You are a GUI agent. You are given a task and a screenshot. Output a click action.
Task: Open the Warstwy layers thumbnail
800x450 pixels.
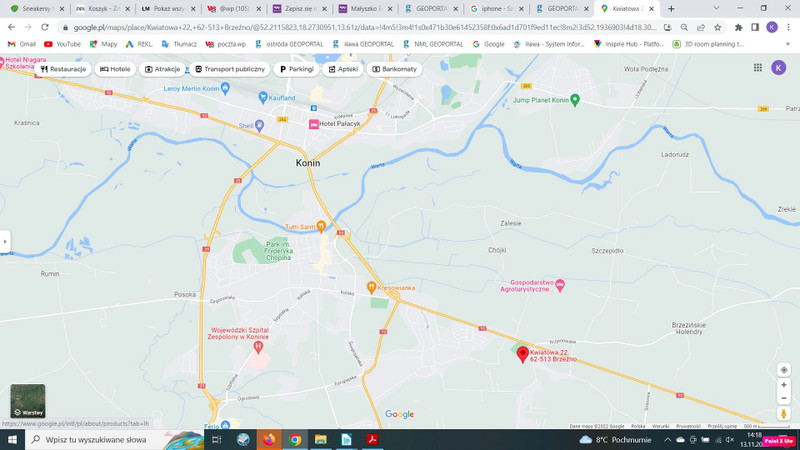click(27, 401)
